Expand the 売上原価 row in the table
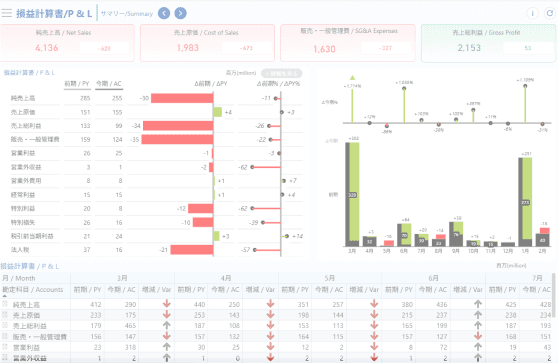 5,315
